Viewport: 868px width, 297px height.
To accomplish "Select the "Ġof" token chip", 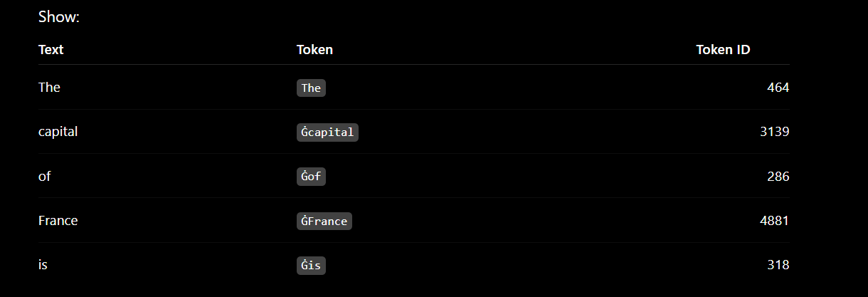I will tap(311, 177).
